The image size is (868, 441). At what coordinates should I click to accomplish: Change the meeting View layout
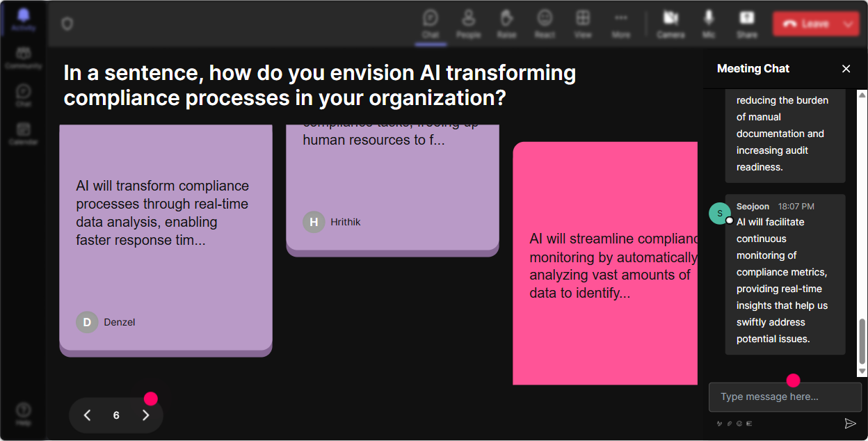coord(583,24)
